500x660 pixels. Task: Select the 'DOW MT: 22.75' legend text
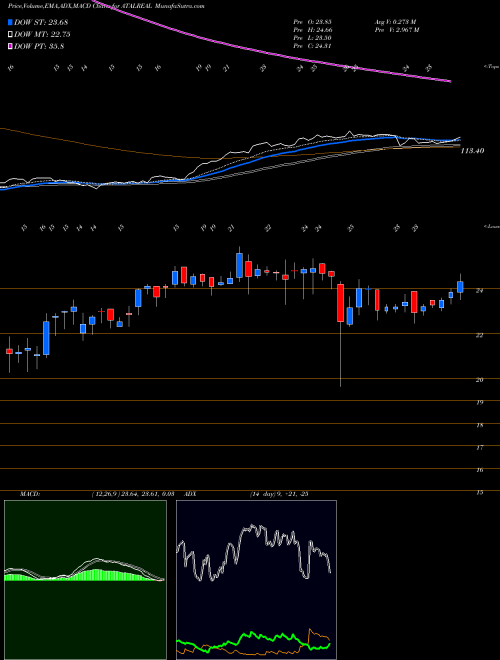tap(42, 35)
